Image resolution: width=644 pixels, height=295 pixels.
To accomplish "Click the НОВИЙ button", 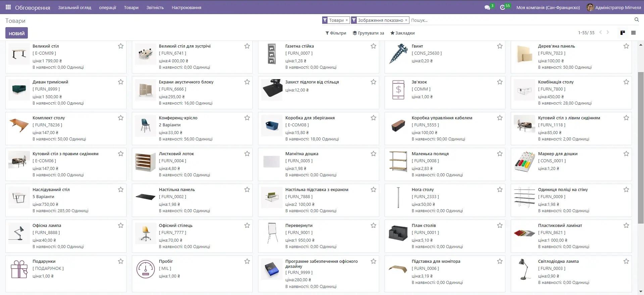I will coord(16,33).
